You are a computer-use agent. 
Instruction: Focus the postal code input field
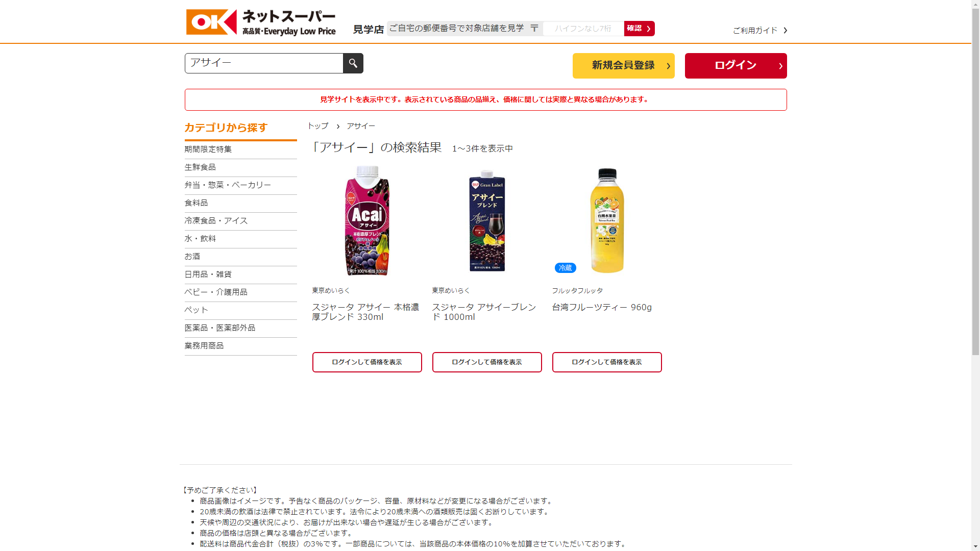click(583, 29)
